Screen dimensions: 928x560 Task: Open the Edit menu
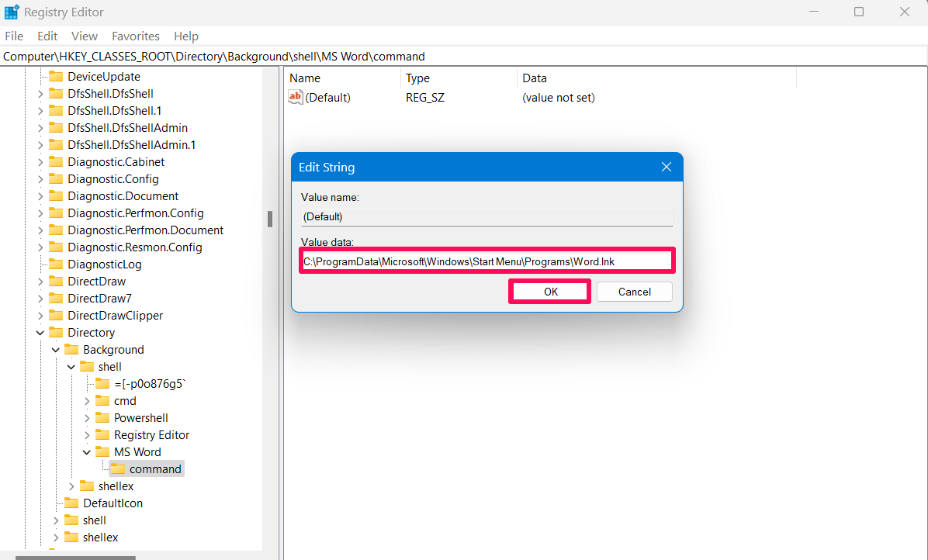47,36
